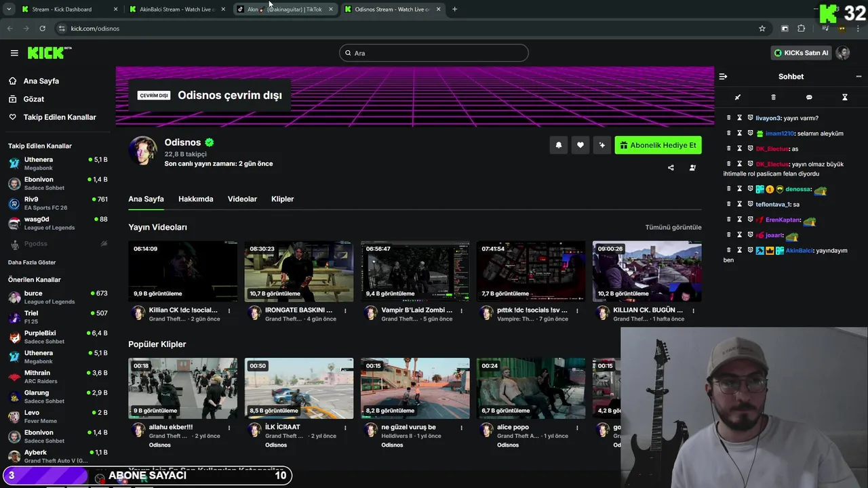Play the 00:50 İLK İCRAAT clip thumbnail
The image size is (868, 488).
click(x=299, y=388)
